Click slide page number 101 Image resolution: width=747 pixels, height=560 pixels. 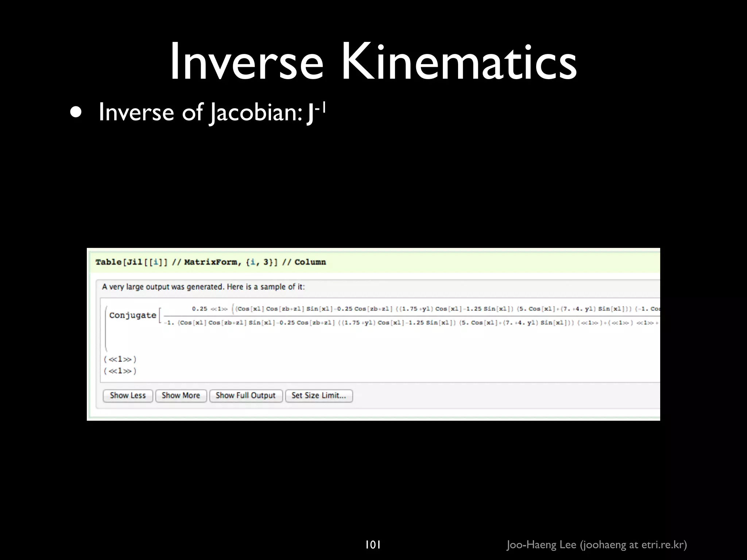373,545
